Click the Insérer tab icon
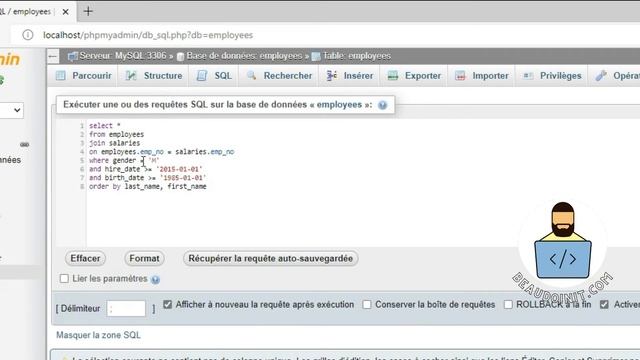640x360 pixels. point(331,76)
